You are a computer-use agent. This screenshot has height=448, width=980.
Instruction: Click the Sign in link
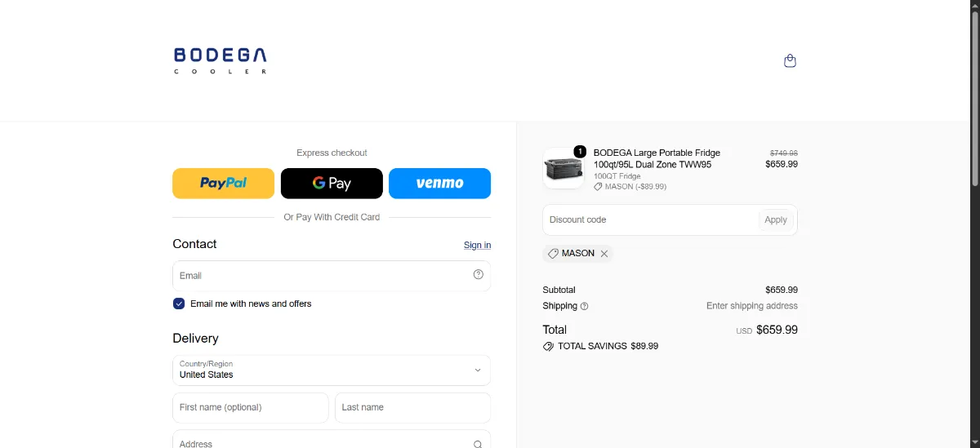477,245
